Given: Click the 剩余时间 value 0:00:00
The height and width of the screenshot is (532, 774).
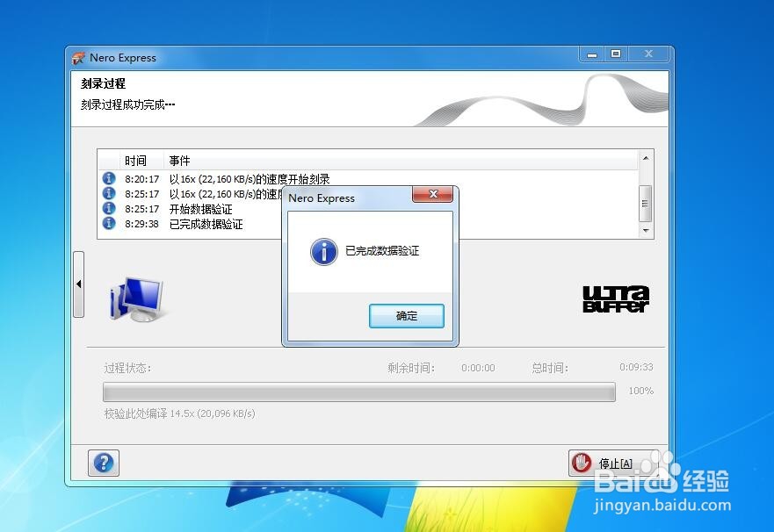Looking at the screenshot, I should [x=478, y=368].
